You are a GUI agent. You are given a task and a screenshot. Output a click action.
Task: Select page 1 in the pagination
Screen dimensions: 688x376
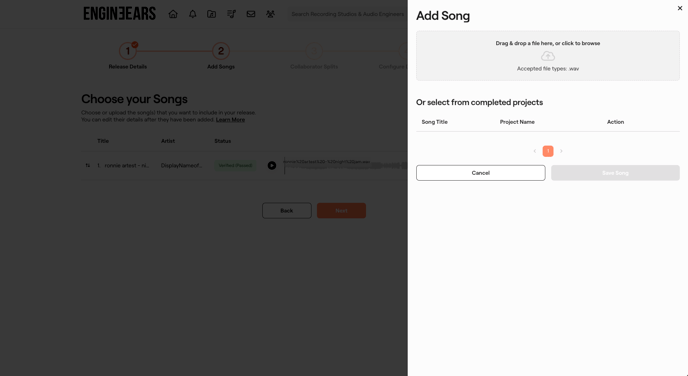pos(548,151)
